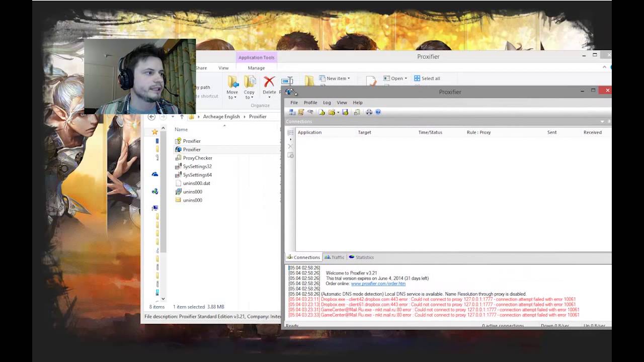Open Name Resolution toolbar icon in Proxifier
The image size is (644, 362).
(310, 112)
